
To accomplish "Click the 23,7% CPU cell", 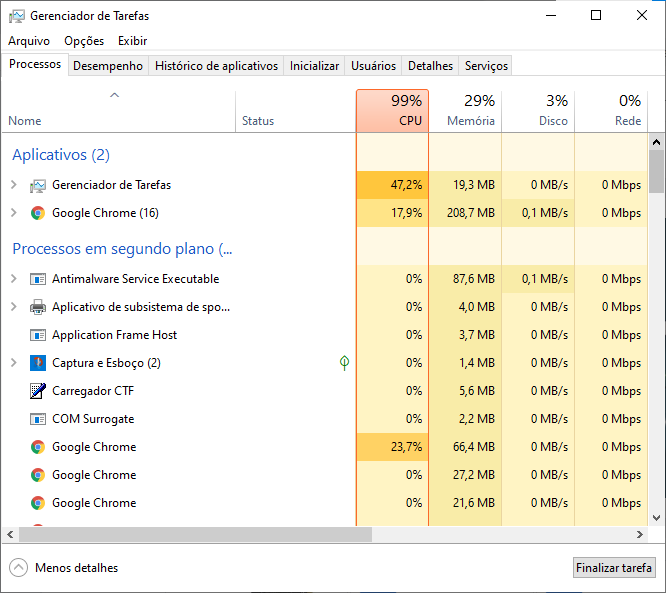I will pos(392,447).
